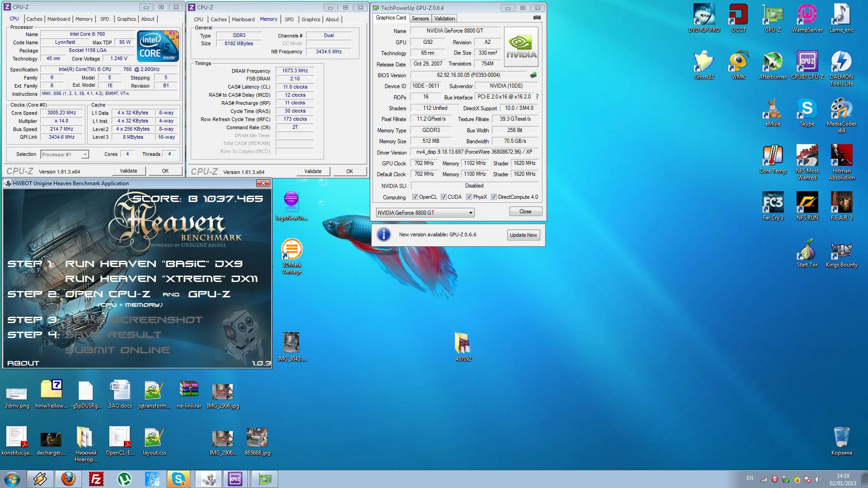Click Run Heaven "Basic" DX9
The width and height of the screenshot is (868, 488).
point(154,264)
